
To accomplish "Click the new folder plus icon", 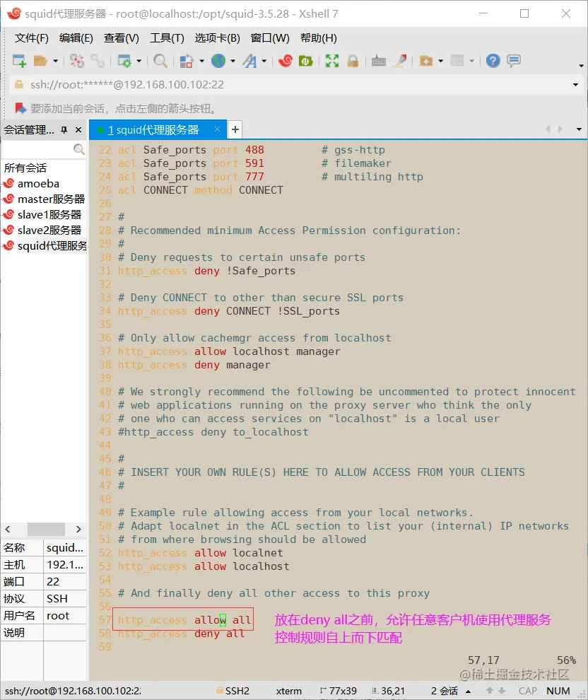I will (426, 61).
